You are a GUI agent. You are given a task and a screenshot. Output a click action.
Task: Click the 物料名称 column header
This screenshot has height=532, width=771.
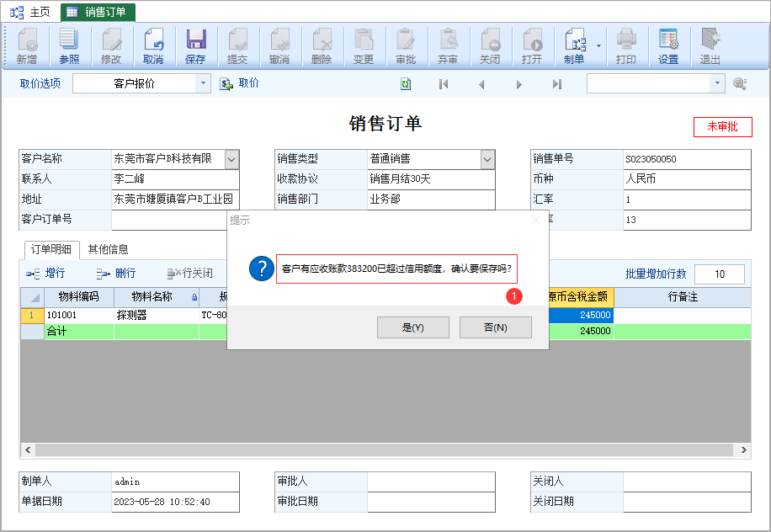[x=157, y=297]
